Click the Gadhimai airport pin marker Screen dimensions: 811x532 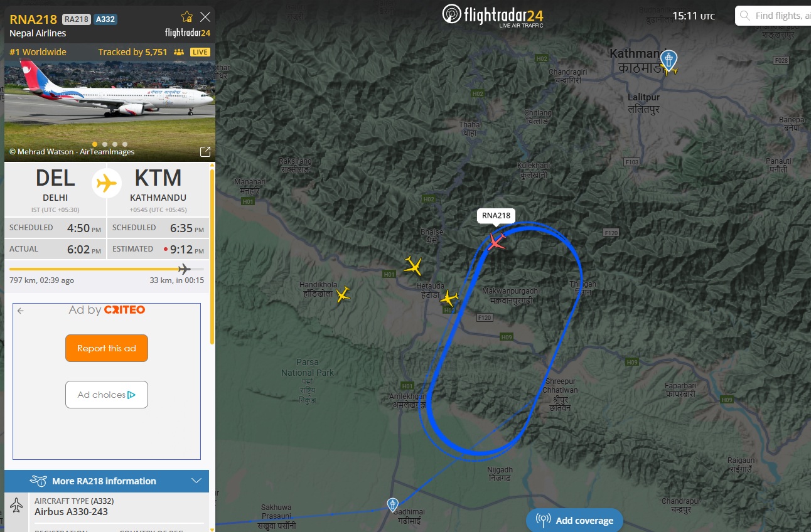392,504
